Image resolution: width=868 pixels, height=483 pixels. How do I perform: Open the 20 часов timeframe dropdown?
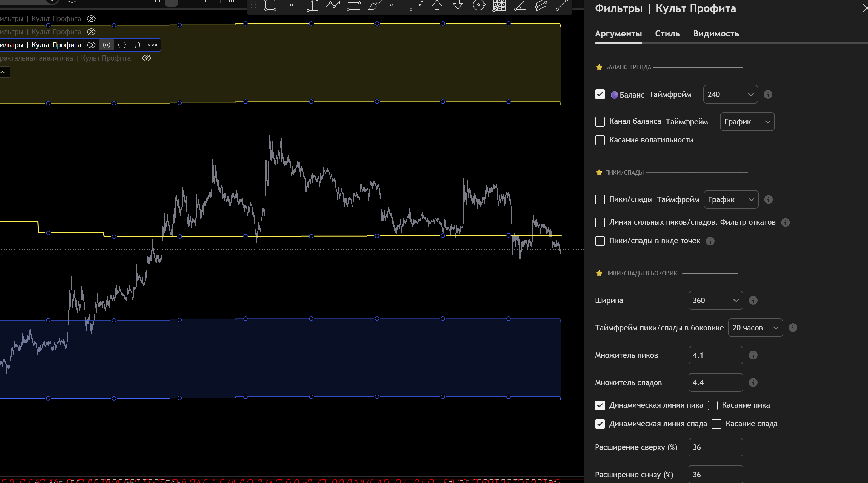coord(755,328)
